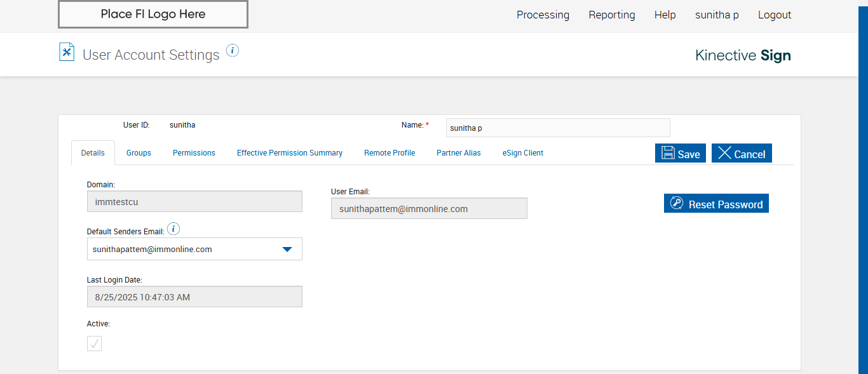Click the Domain field immtestcu

[x=194, y=201]
